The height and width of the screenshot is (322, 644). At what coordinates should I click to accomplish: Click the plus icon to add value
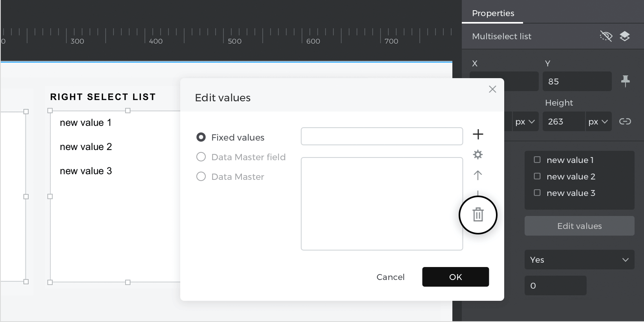pyautogui.click(x=478, y=134)
